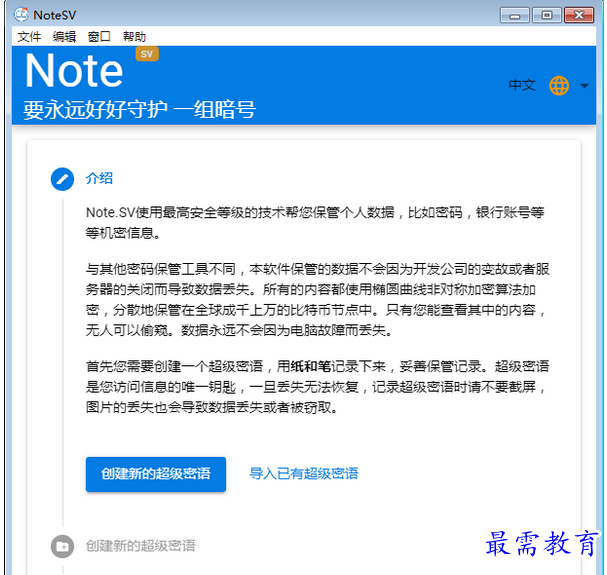
Task: Click the grey folder step icon
Action: [62, 546]
